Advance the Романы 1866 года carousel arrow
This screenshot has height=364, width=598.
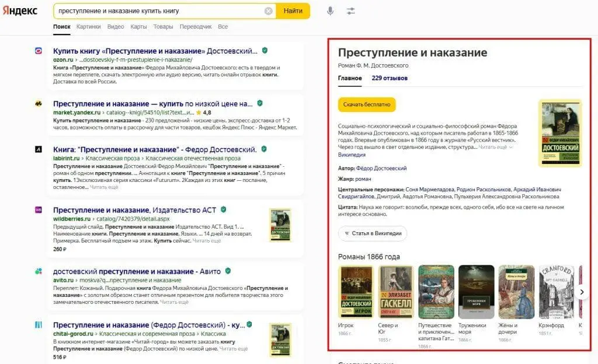click(582, 292)
